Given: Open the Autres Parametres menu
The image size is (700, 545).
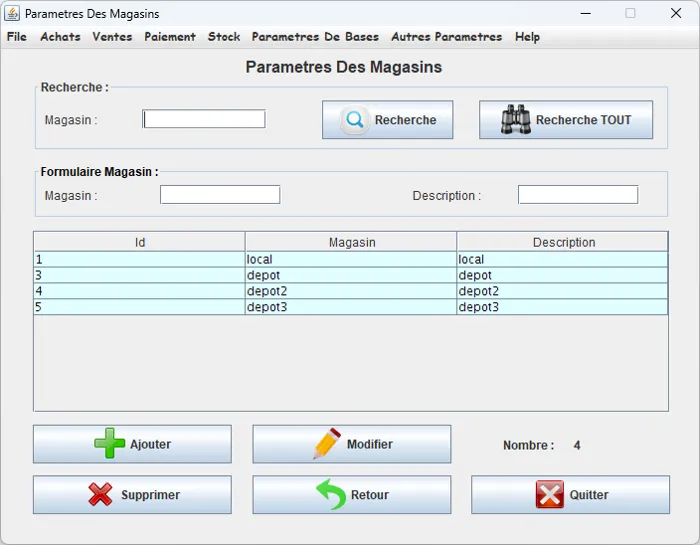Looking at the screenshot, I should (446, 37).
